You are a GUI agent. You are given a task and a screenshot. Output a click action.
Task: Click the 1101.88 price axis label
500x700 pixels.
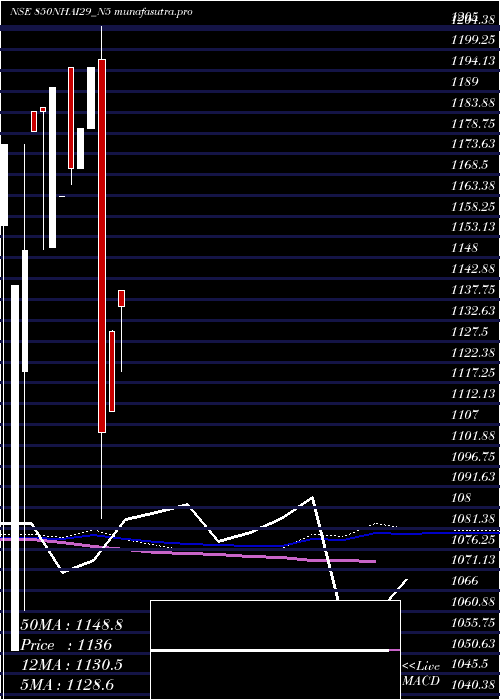(473, 435)
